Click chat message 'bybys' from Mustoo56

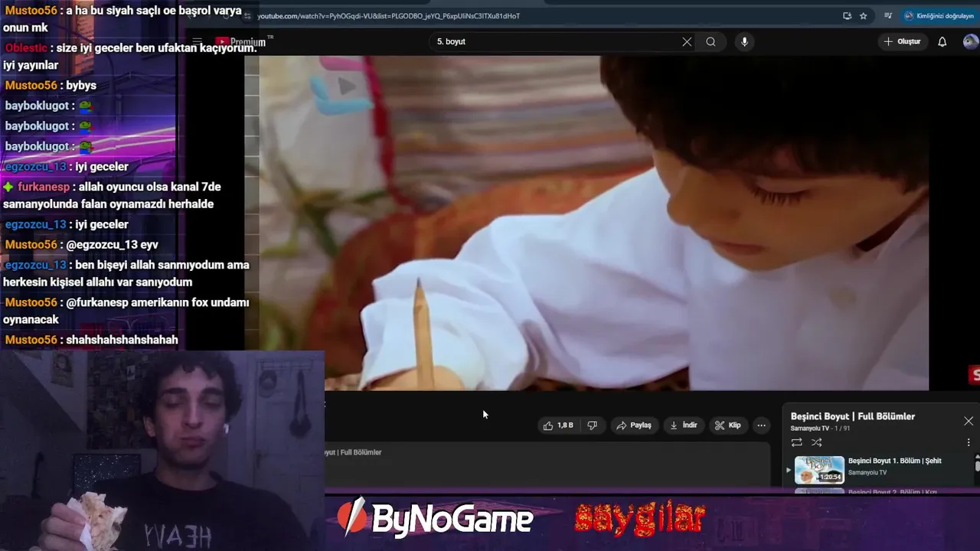[x=81, y=86]
